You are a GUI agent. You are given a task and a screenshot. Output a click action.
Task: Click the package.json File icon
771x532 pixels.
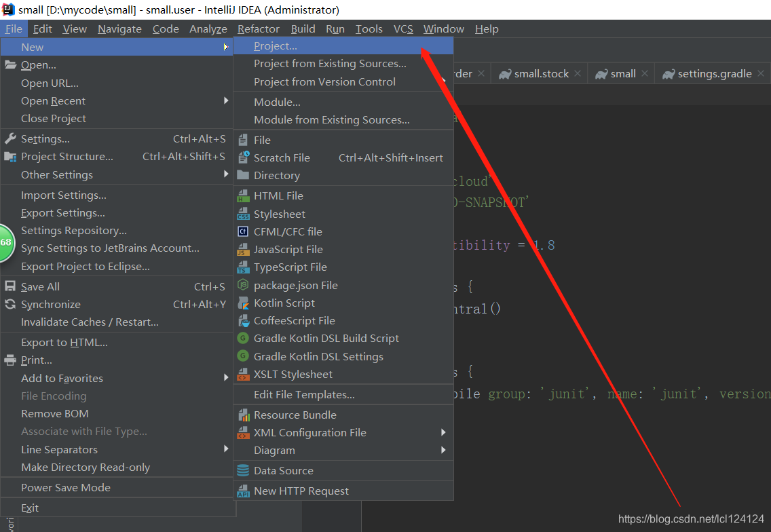coord(243,285)
